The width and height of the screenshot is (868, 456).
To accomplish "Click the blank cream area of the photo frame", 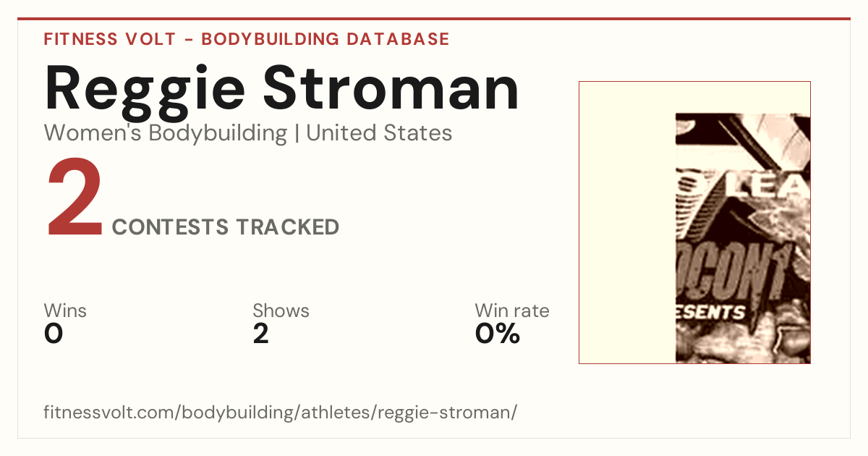I will tap(627, 222).
